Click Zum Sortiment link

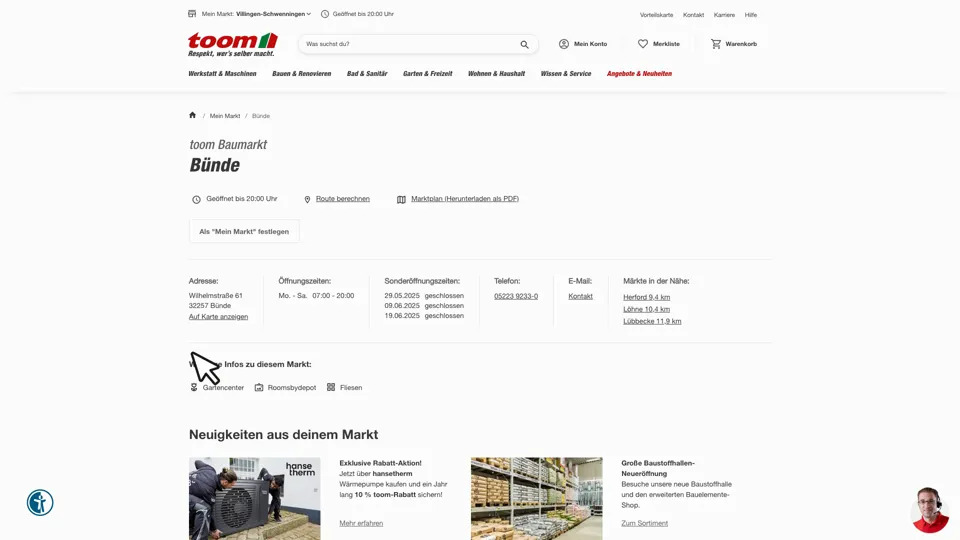click(x=645, y=523)
